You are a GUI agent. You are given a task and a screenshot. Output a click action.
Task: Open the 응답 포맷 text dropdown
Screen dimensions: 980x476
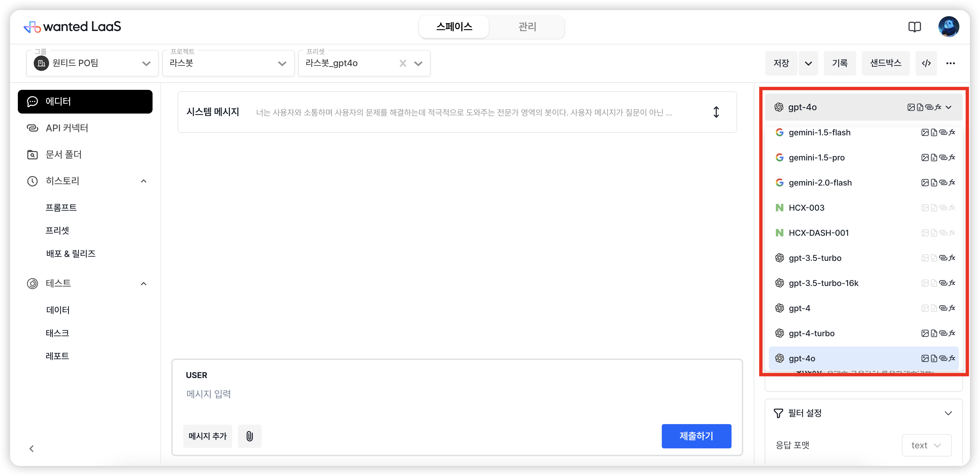pyautogui.click(x=926, y=445)
